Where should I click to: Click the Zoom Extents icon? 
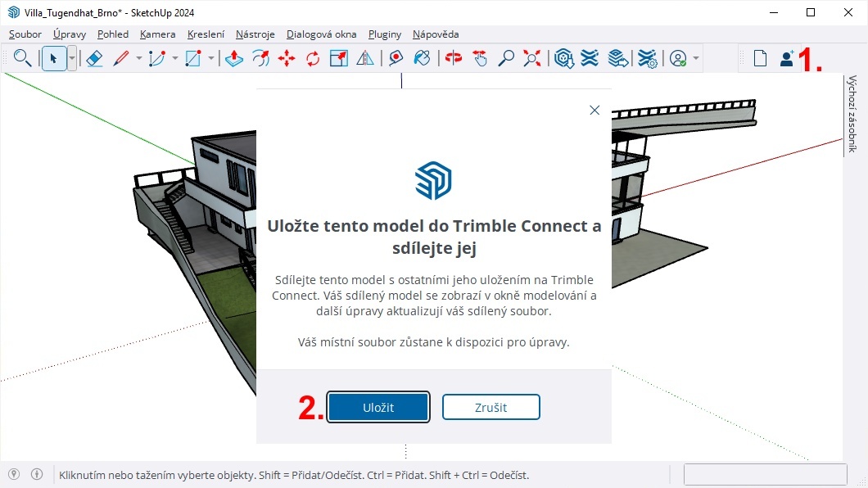532,58
